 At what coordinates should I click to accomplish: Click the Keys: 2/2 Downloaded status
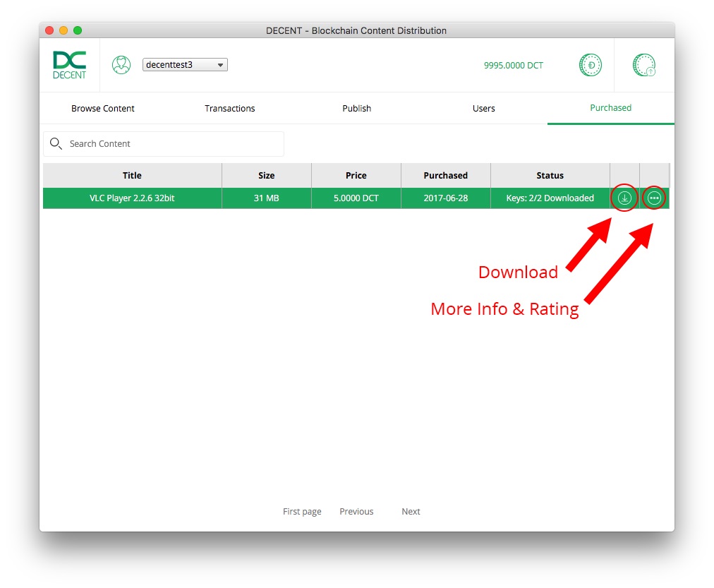point(550,198)
